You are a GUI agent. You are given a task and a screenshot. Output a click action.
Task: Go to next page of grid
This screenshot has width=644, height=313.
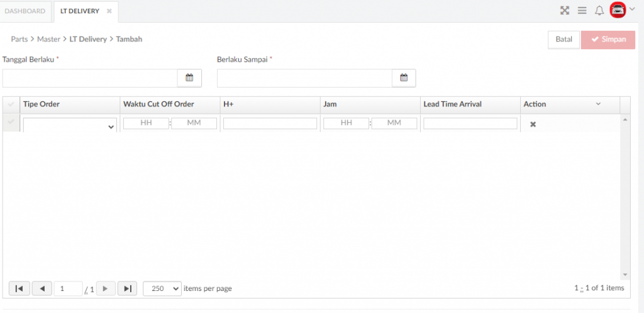(106, 288)
